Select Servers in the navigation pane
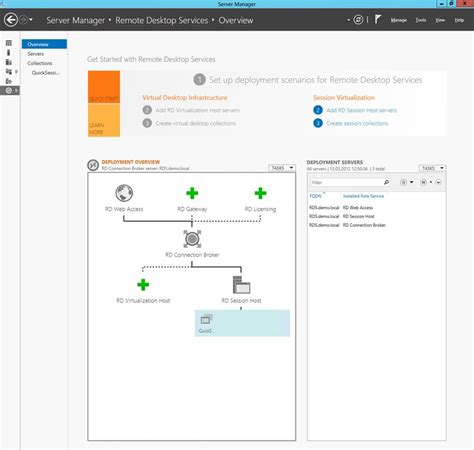This screenshot has height=450, width=474. pyautogui.click(x=35, y=54)
